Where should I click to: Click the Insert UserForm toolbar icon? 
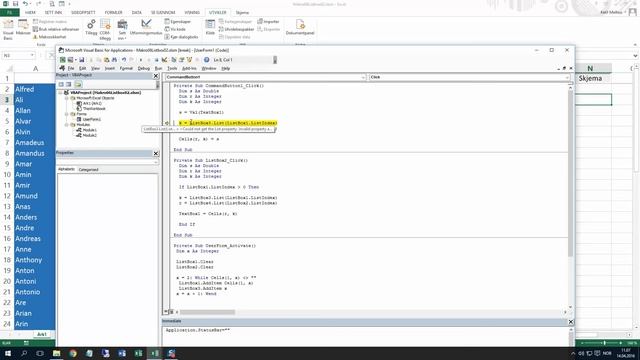pyautogui.click(x=70, y=60)
